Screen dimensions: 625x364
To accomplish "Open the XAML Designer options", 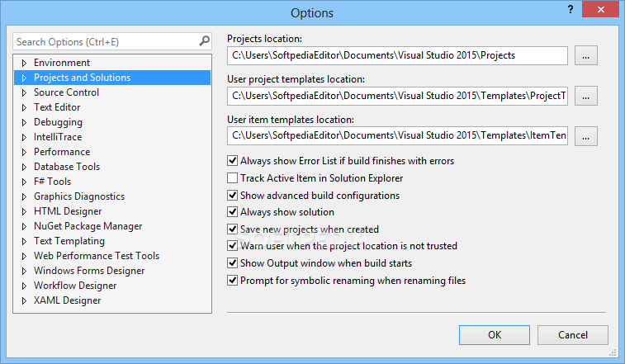I will pyautogui.click(x=68, y=300).
